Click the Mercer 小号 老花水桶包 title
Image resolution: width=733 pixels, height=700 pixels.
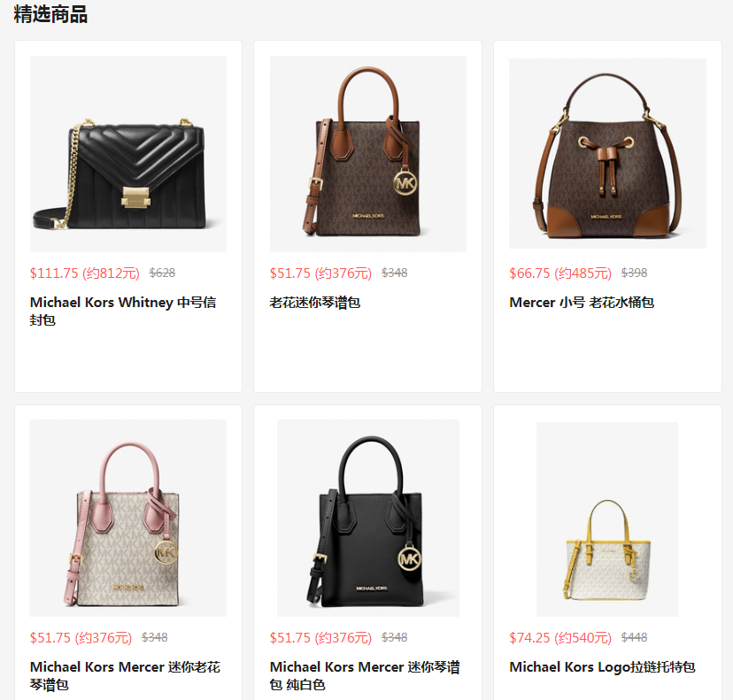pyautogui.click(x=582, y=303)
